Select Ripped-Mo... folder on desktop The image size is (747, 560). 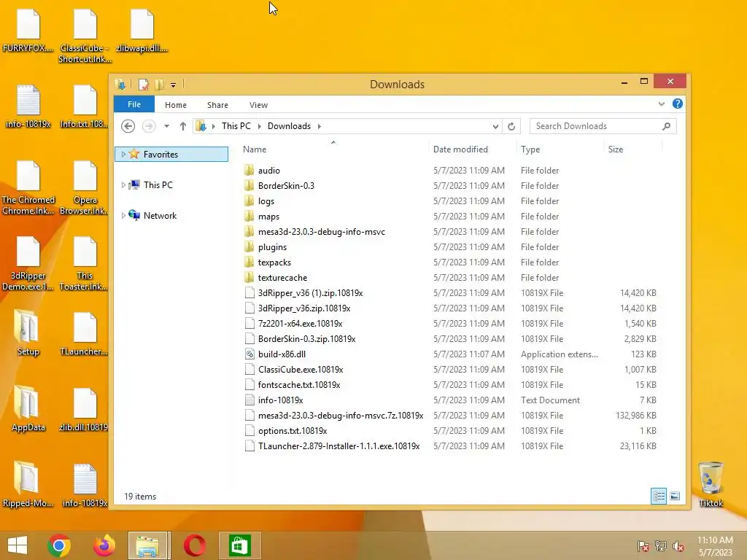tap(28, 484)
